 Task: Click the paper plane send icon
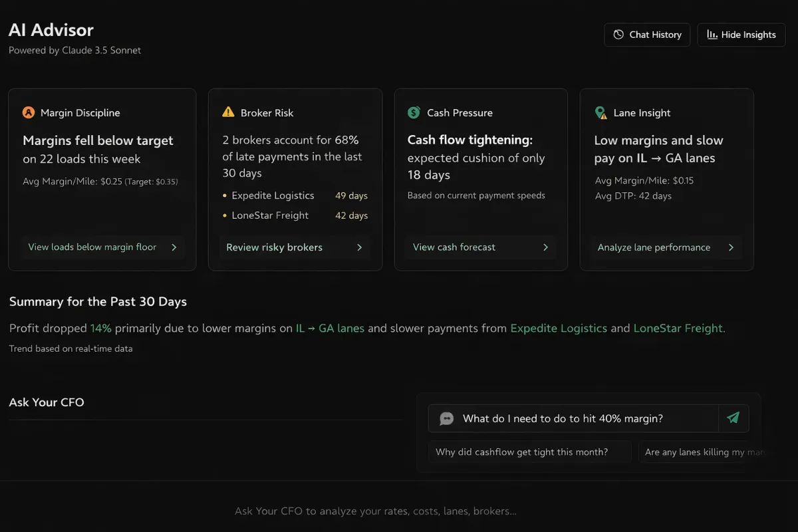[x=733, y=418]
